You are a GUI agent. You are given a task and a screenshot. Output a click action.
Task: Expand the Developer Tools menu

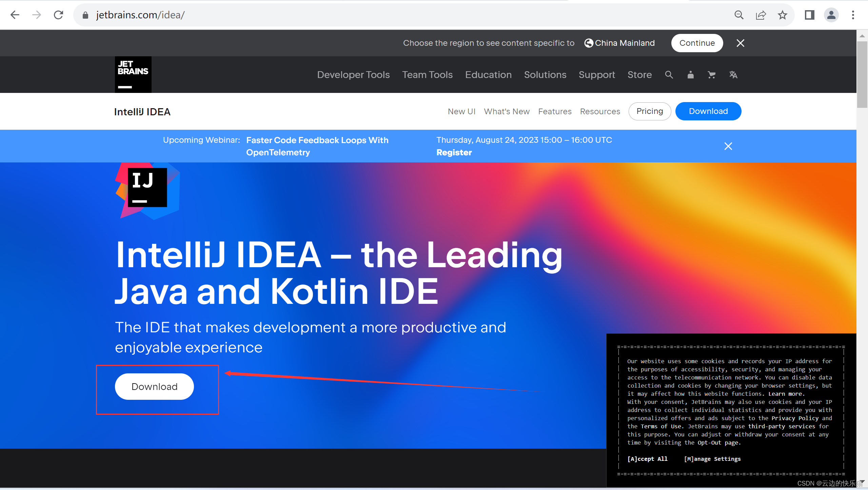click(x=353, y=75)
